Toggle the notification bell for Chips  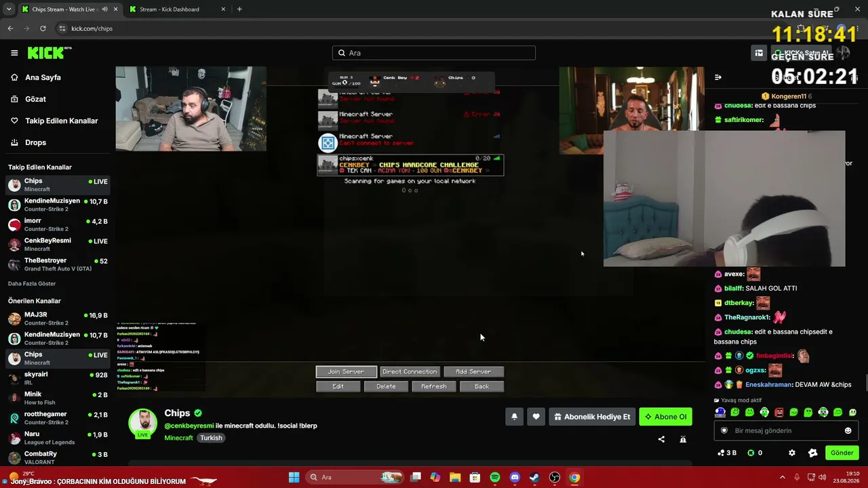coord(514,417)
